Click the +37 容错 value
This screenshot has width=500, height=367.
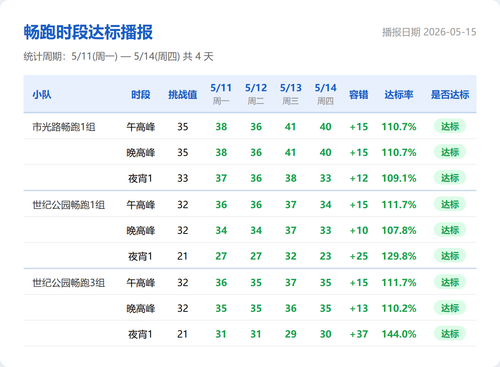tap(359, 334)
